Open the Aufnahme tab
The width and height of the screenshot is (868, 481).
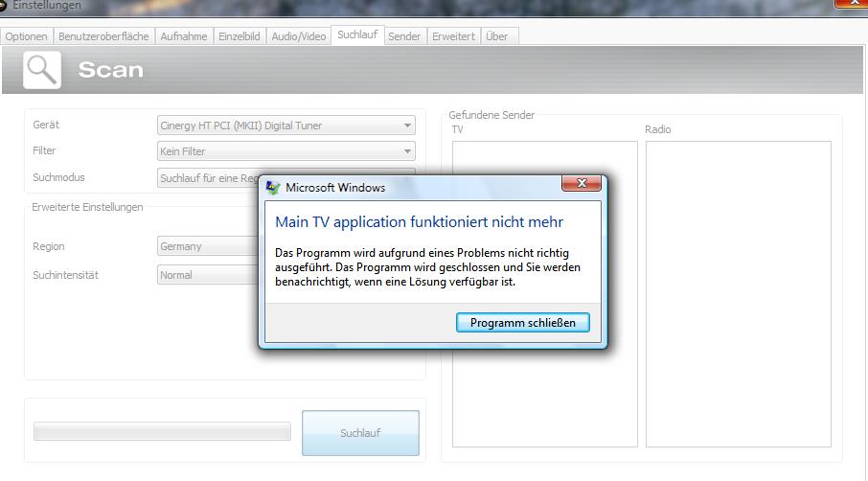coord(184,36)
